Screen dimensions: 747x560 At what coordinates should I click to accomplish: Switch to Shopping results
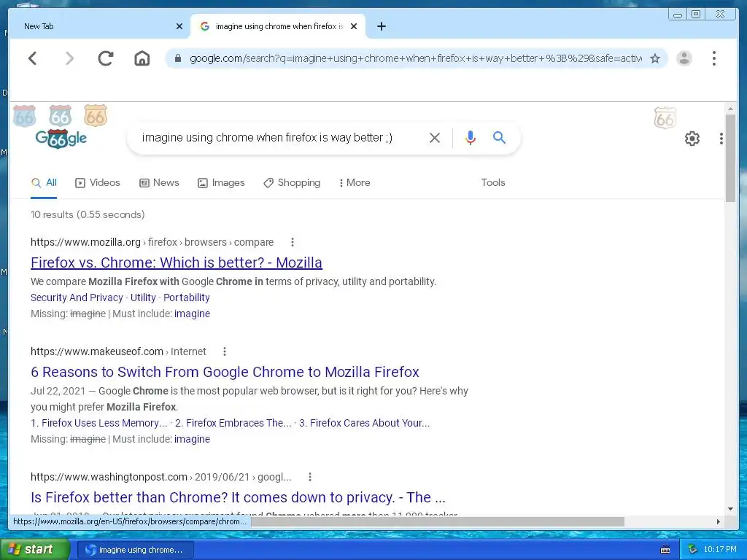[x=292, y=183]
